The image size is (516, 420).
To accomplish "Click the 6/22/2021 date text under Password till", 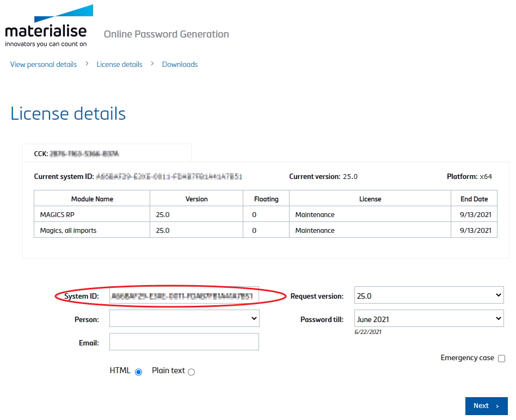I will [367, 331].
